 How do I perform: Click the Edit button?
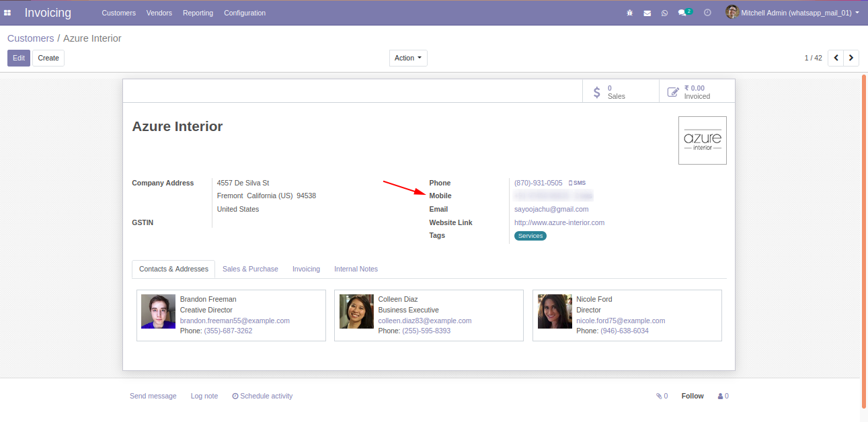click(x=19, y=58)
